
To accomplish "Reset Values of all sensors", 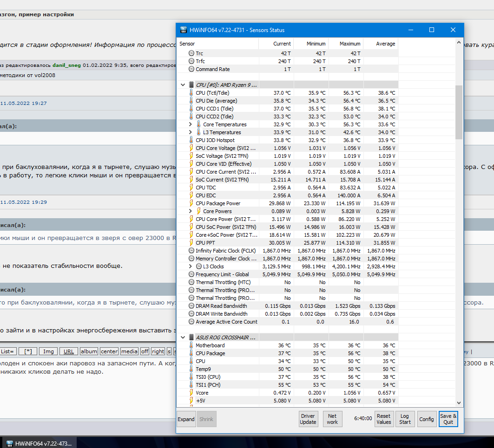I will point(383,419).
